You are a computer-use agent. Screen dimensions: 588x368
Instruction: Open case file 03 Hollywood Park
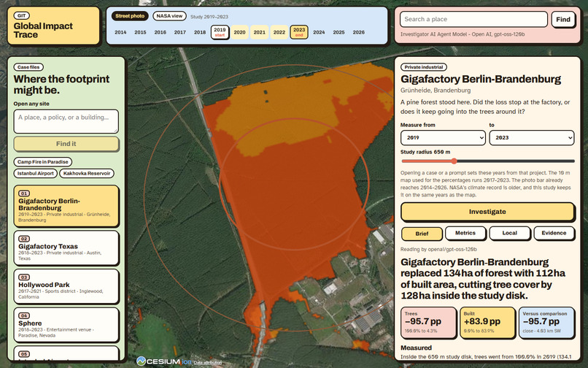click(66, 286)
